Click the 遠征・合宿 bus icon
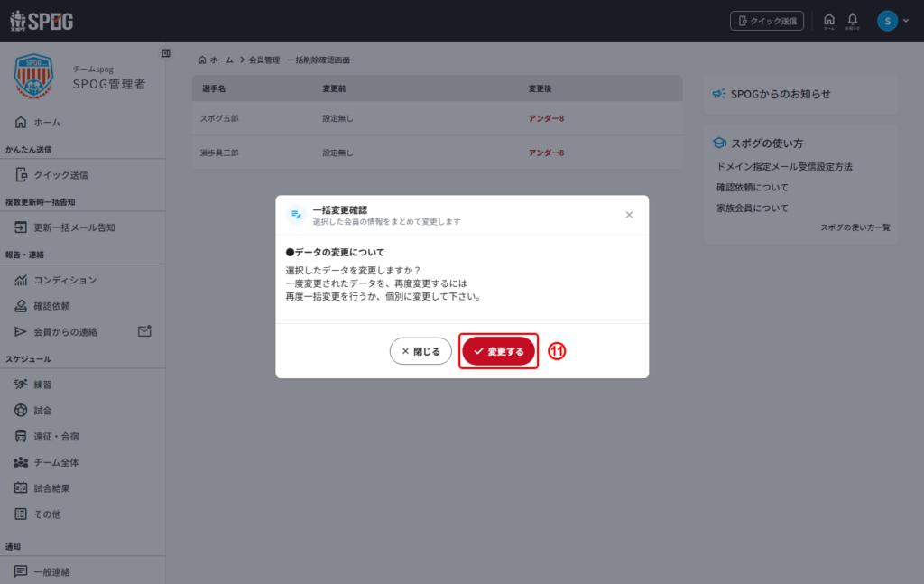 pyautogui.click(x=21, y=436)
